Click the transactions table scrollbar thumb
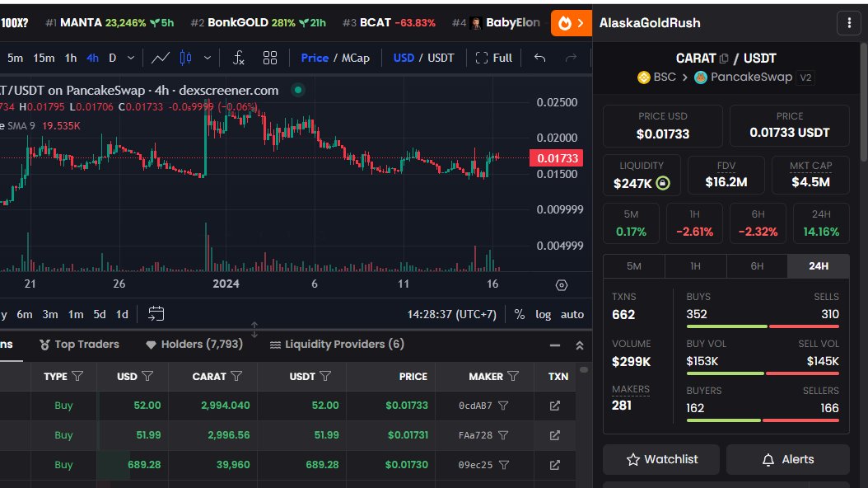The height and width of the screenshot is (488, 868). 583,369
